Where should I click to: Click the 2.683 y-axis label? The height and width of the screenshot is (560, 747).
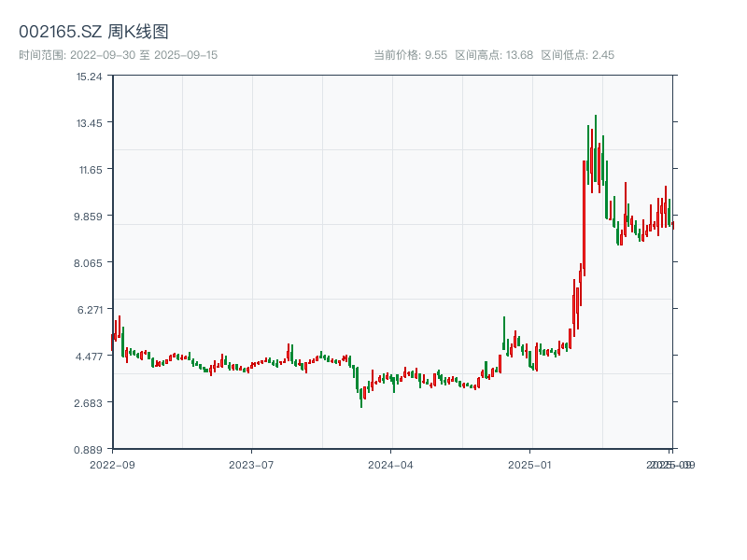(88, 403)
